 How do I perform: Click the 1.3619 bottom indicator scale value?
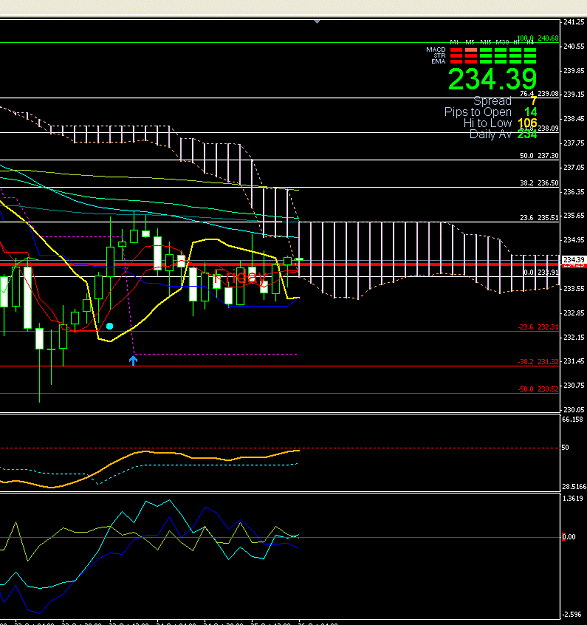pyautogui.click(x=573, y=499)
